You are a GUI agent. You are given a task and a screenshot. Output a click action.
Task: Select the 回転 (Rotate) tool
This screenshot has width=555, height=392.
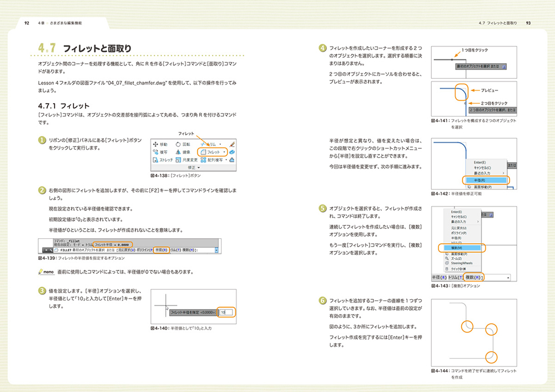tap(183, 144)
